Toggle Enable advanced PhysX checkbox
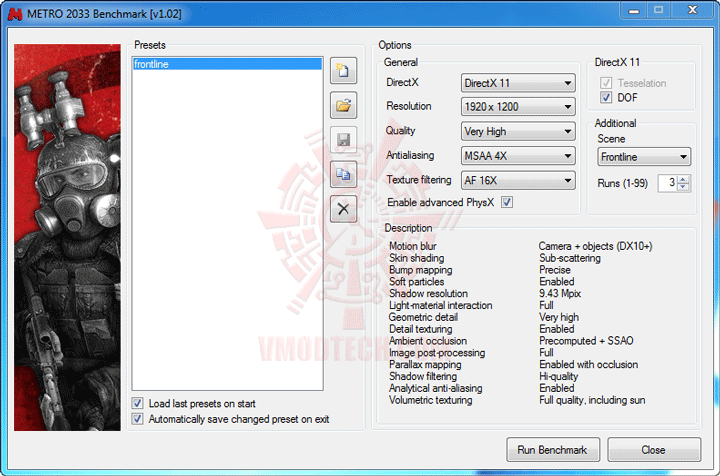The width and height of the screenshot is (720, 476). click(x=507, y=202)
